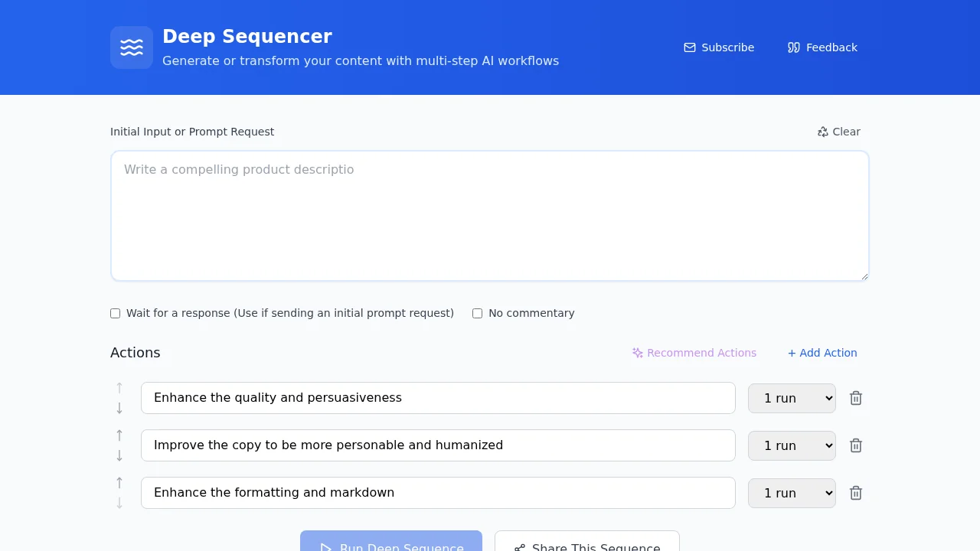Delete the 'Enhance the formatting and markdown' action
The image size is (980, 551).
coord(855,493)
